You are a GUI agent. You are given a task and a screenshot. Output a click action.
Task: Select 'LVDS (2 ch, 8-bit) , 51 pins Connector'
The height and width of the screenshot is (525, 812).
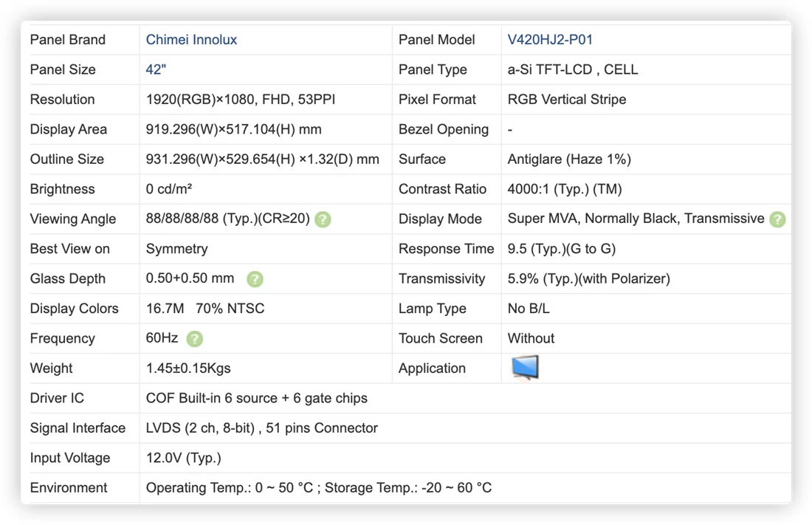tap(261, 428)
